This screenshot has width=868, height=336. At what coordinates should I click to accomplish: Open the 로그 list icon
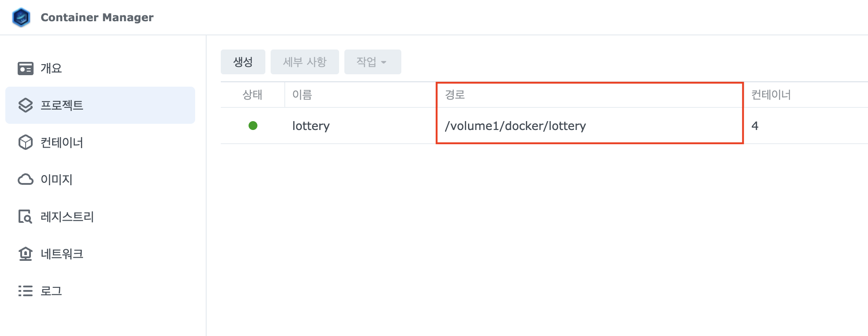tap(26, 291)
